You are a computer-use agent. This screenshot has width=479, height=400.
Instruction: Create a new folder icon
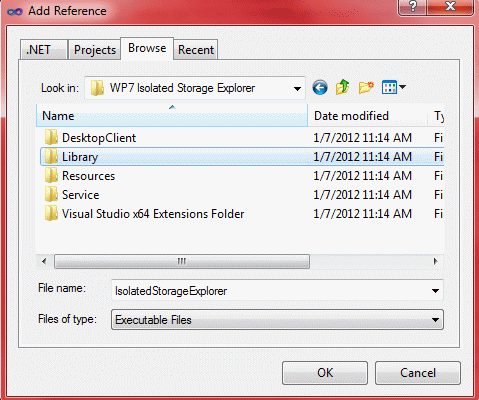click(x=366, y=88)
